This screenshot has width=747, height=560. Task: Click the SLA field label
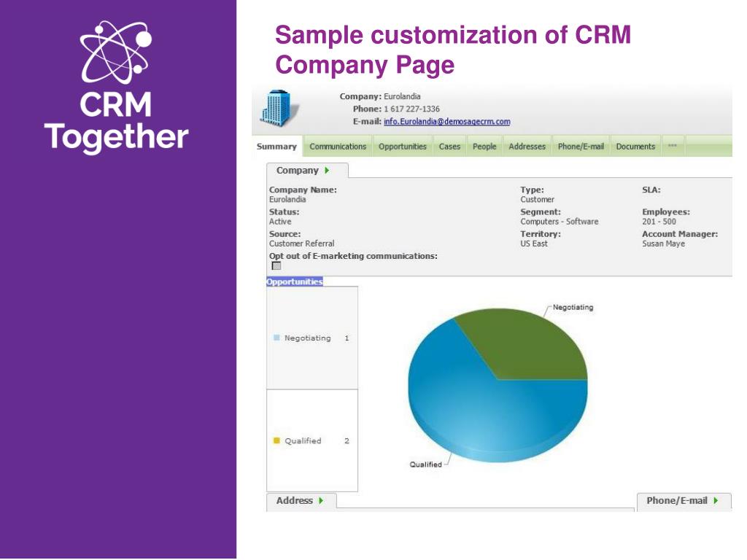651,190
